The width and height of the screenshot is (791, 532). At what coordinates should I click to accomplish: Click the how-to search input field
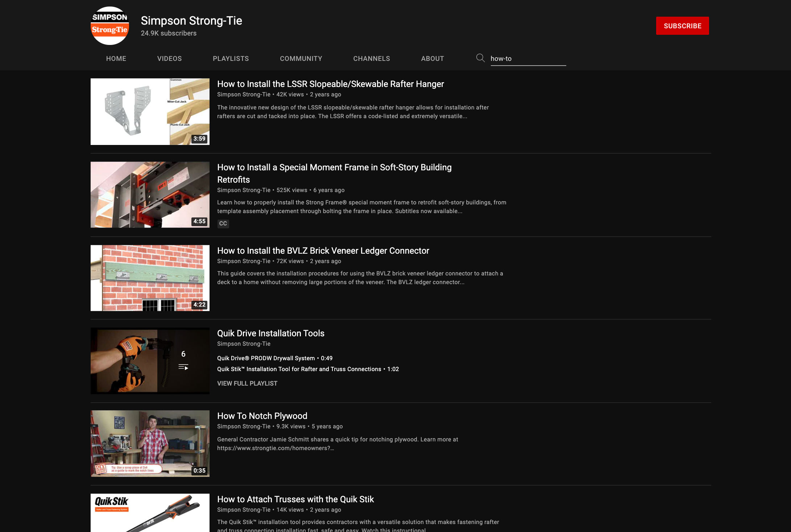click(x=528, y=59)
